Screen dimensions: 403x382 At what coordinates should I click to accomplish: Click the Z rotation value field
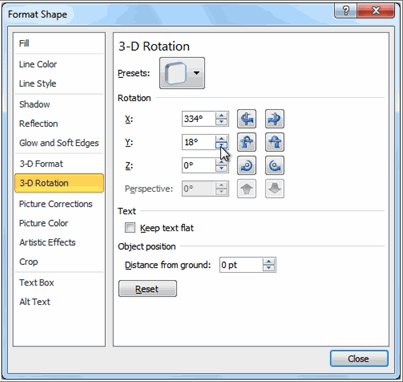(199, 165)
